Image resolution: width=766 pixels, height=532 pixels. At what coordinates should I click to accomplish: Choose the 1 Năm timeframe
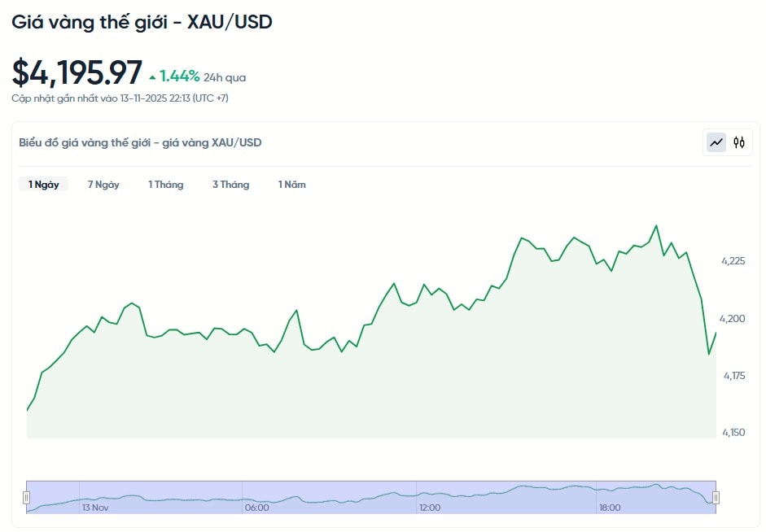pos(292,185)
